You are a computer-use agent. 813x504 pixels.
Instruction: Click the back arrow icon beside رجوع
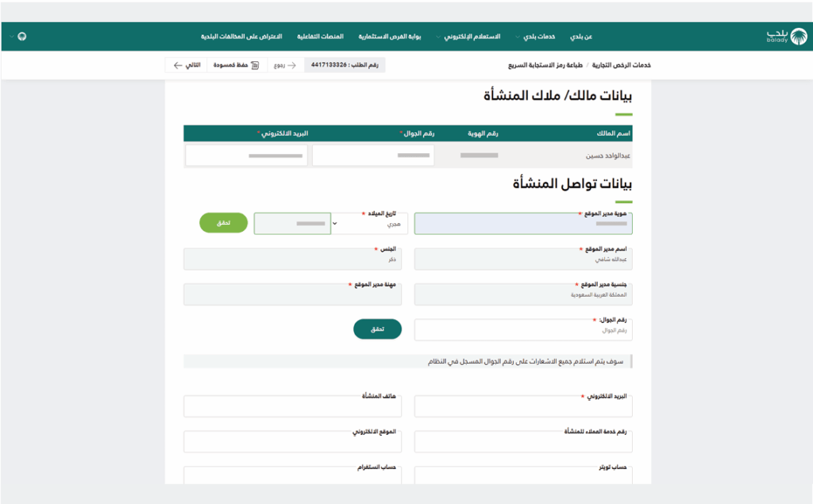click(x=291, y=65)
